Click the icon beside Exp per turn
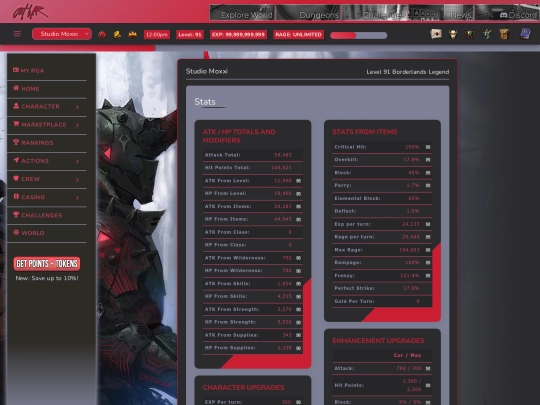This screenshot has width=540, height=405. point(428,224)
